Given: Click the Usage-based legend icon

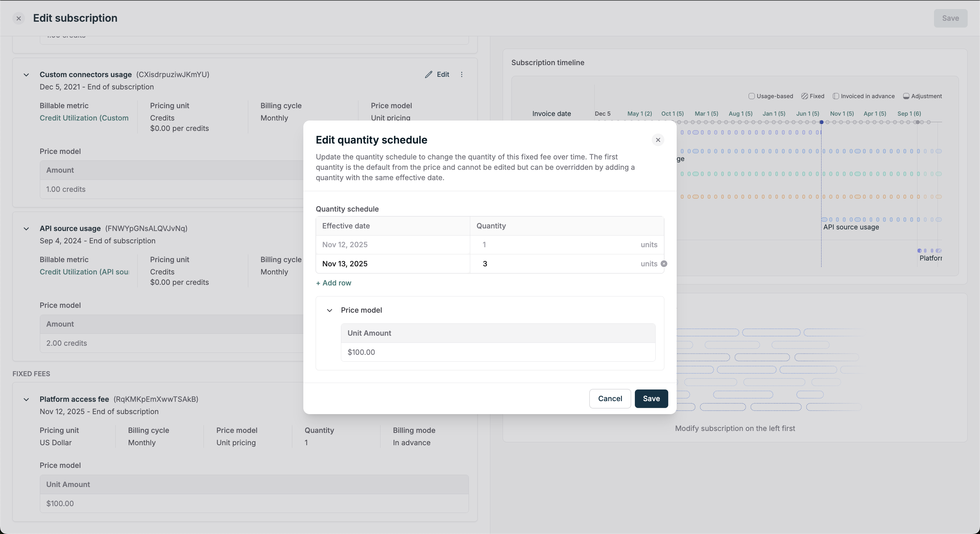Looking at the screenshot, I should pos(751,96).
